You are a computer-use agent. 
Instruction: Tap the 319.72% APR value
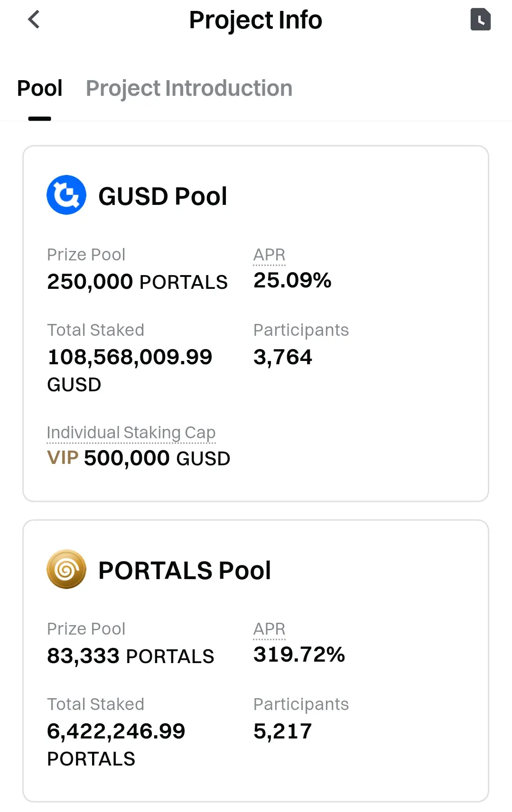pyautogui.click(x=299, y=655)
